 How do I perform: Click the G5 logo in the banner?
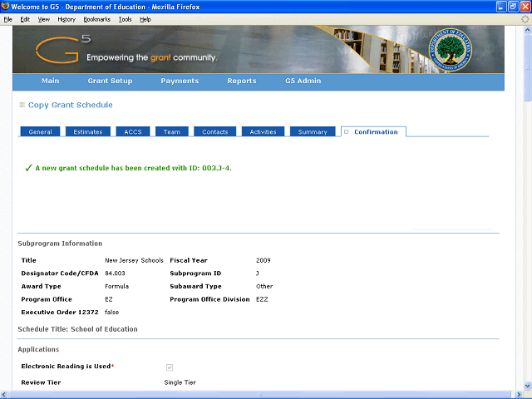[63, 49]
